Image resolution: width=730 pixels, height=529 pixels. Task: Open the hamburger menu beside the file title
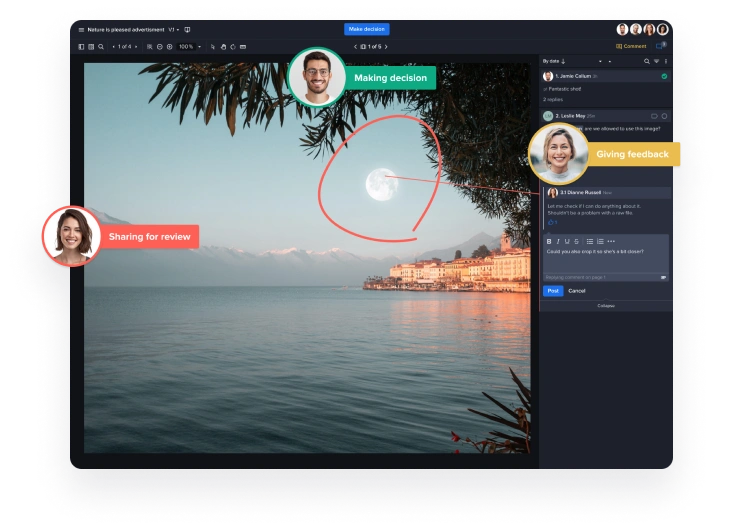click(x=82, y=30)
